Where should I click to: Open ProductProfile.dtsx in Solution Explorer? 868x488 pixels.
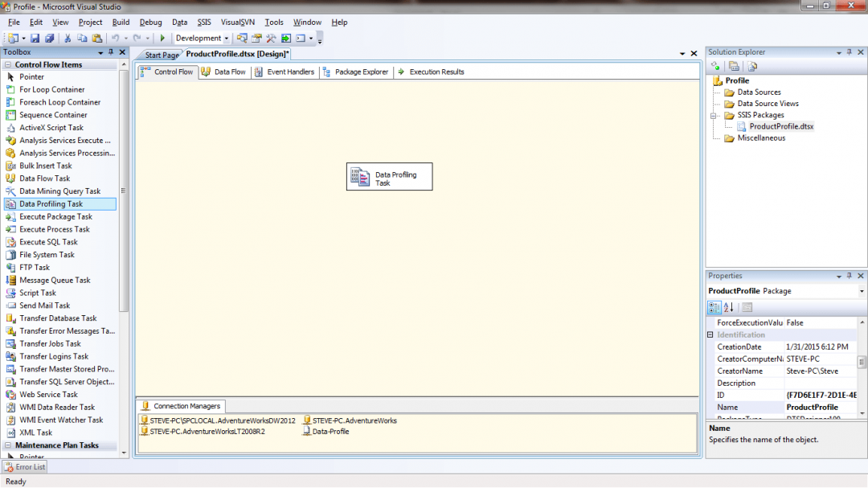[x=780, y=126]
